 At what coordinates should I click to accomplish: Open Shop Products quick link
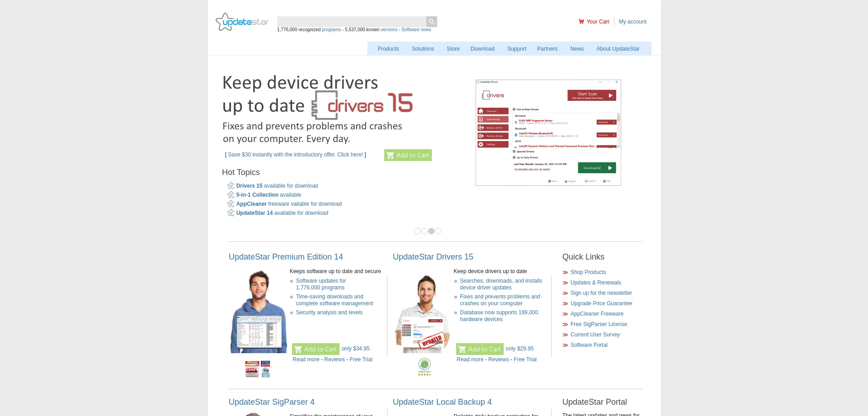tap(588, 272)
